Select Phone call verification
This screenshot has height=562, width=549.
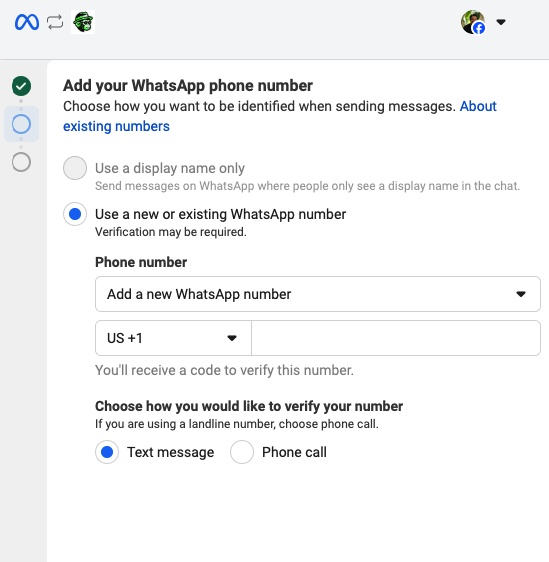242,452
